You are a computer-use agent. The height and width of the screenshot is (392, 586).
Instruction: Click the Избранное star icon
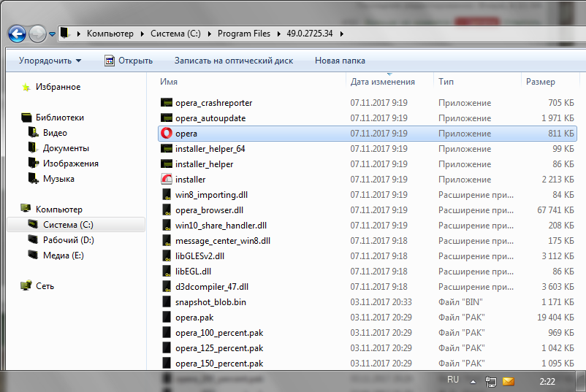coord(26,87)
